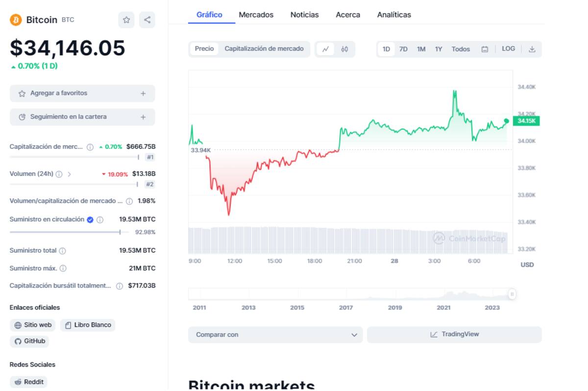Switch to line chart view icon
The image size is (588, 391).
325,49
